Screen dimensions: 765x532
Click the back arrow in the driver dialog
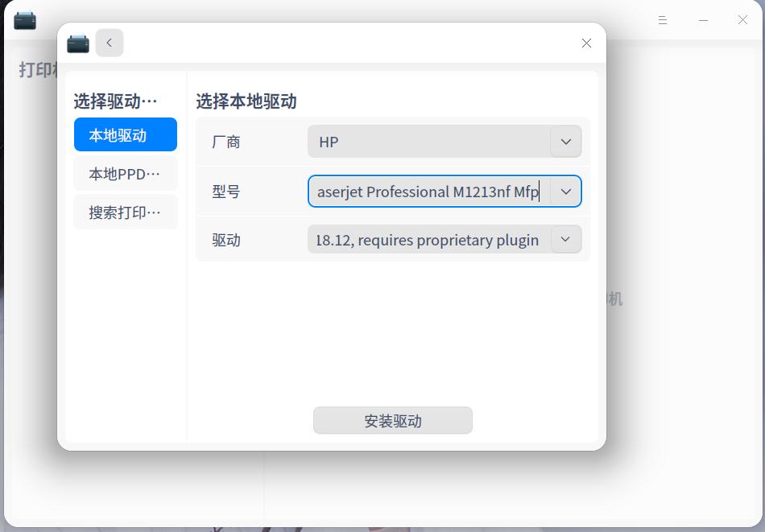tap(110, 43)
